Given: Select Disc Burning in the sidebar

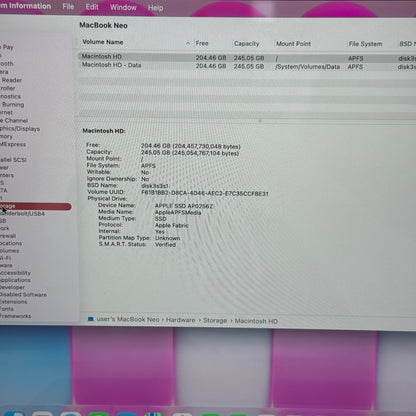Looking at the screenshot, I should click(12, 104).
